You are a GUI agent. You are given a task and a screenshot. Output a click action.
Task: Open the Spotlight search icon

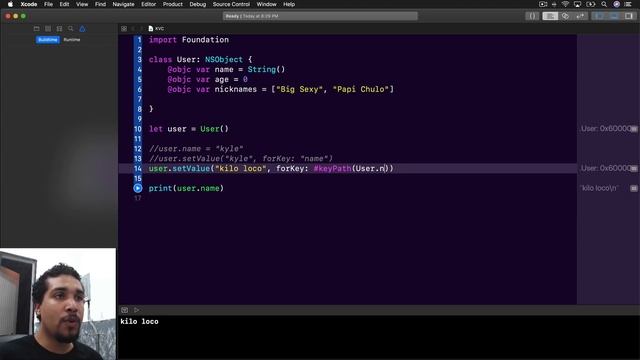click(604, 4)
